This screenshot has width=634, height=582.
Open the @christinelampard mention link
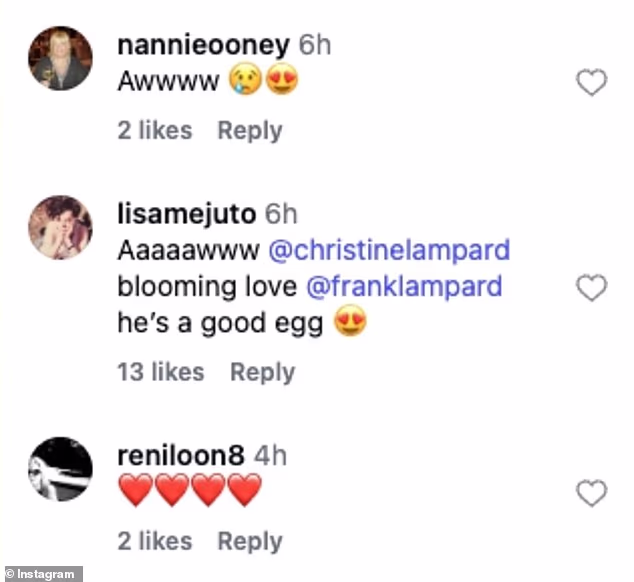pyautogui.click(x=389, y=250)
